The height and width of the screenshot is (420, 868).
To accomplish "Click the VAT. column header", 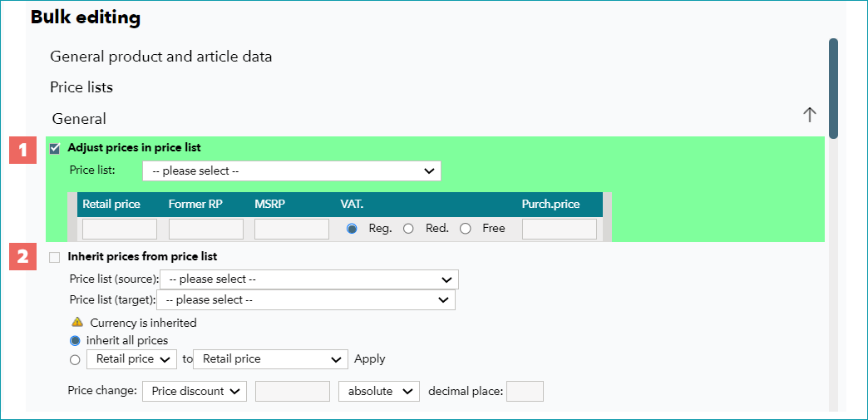I will [352, 205].
